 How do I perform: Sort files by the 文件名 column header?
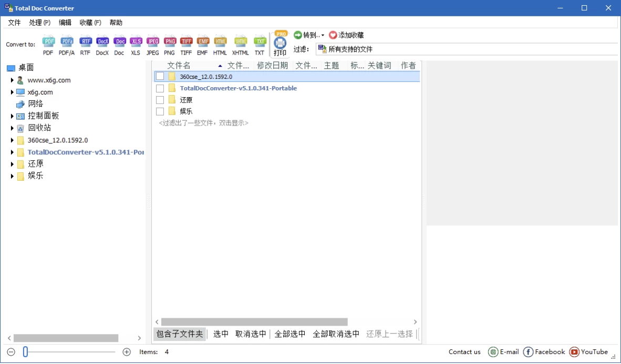(179, 65)
